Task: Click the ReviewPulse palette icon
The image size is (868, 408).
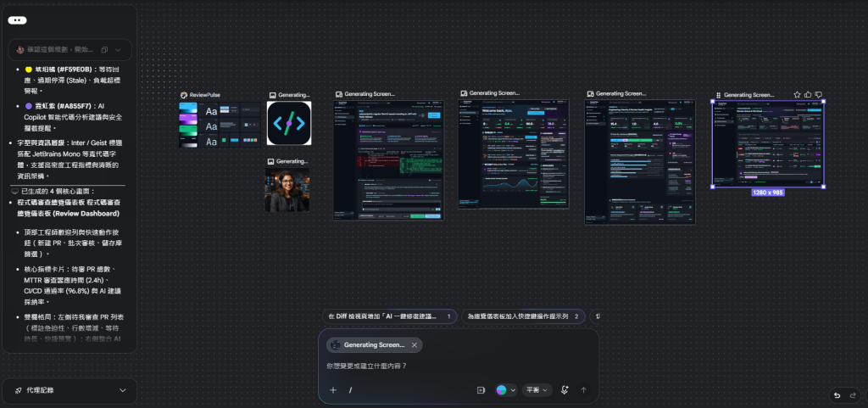Action: [x=184, y=95]
